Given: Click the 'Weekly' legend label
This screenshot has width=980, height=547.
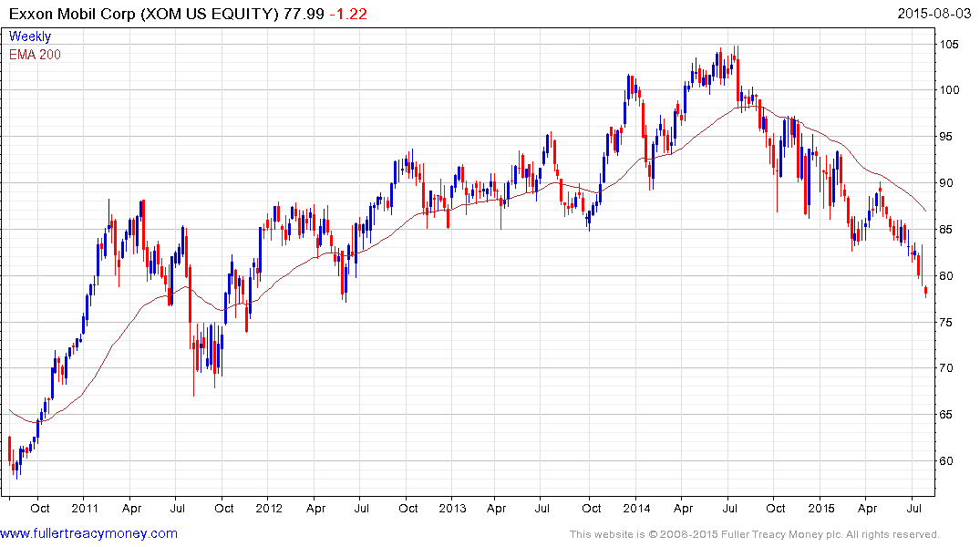Looking at the screenshot, I should click(x=30, y=36).
